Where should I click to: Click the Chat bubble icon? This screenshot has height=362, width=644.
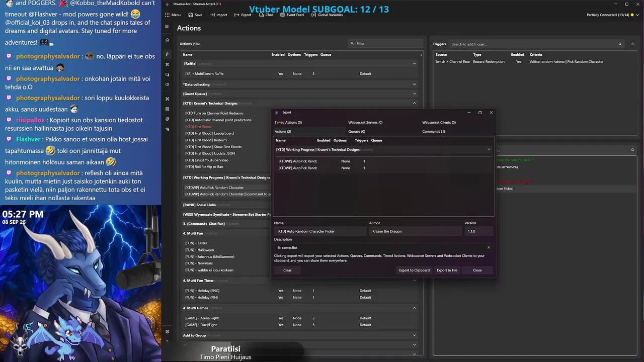(x=261, y=15)
